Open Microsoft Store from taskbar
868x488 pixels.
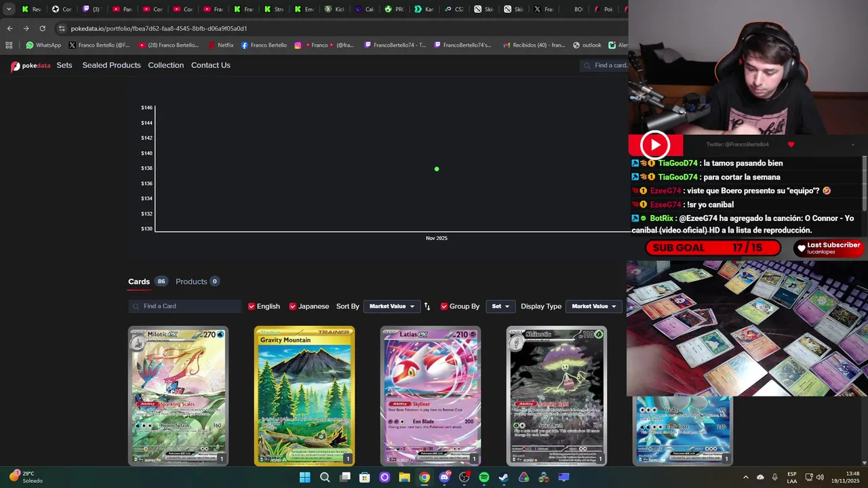coord(365,477)
